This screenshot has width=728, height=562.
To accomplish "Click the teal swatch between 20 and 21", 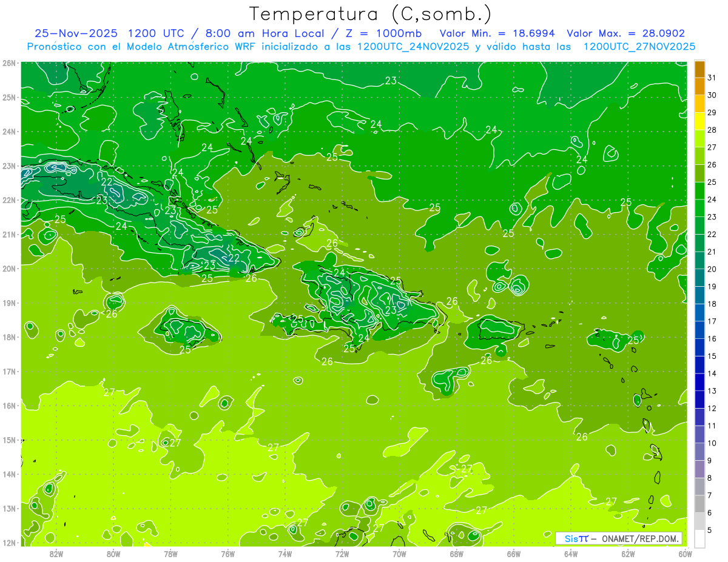I will 699,261.
